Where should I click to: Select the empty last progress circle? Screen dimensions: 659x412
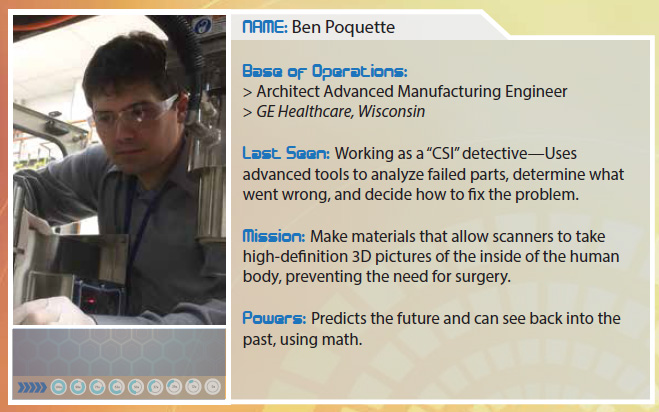[x=213, y=387]
